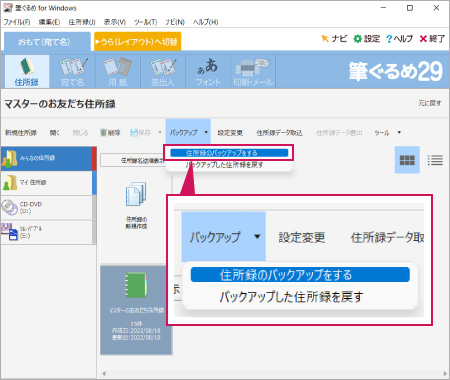Open the 表示(V) menu
This screenshot has height=380, width=450.
coord(114,22)
